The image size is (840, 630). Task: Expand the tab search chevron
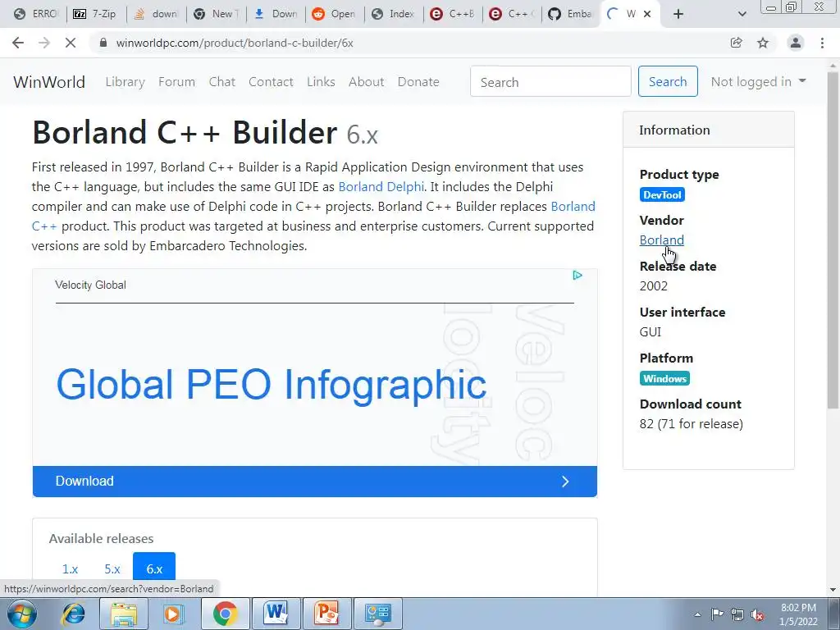(742, 14)
